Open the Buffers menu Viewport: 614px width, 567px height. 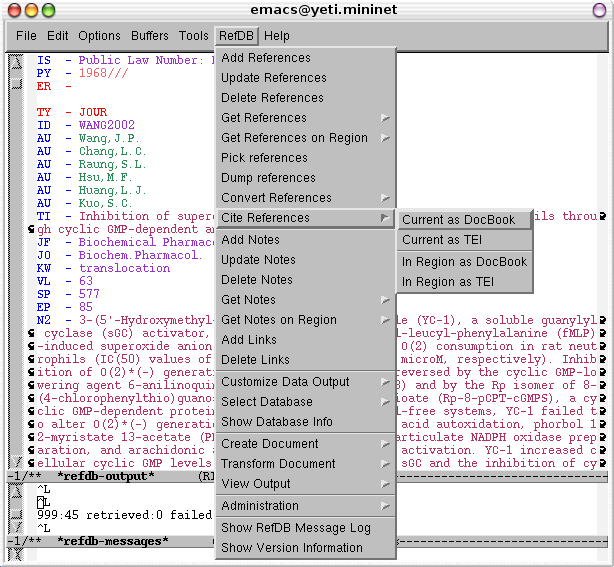pos(149,36)
